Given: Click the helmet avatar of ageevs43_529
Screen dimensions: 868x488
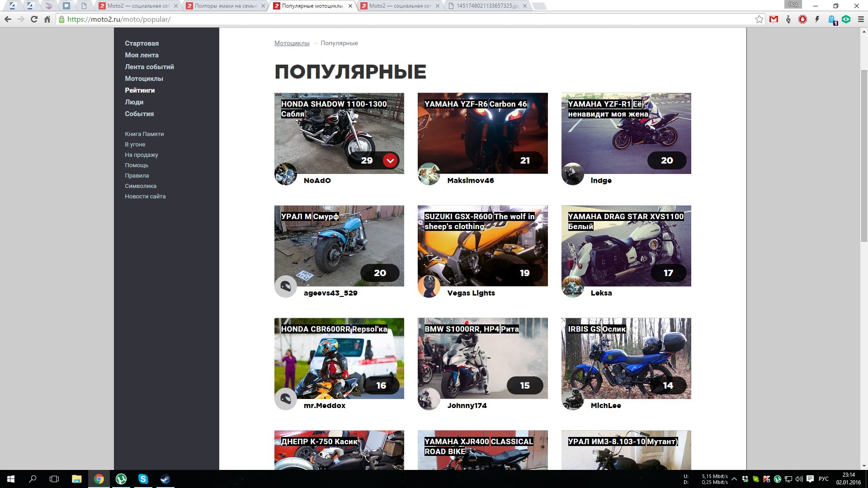Looking at the screenshot, I should pos(286,286).
